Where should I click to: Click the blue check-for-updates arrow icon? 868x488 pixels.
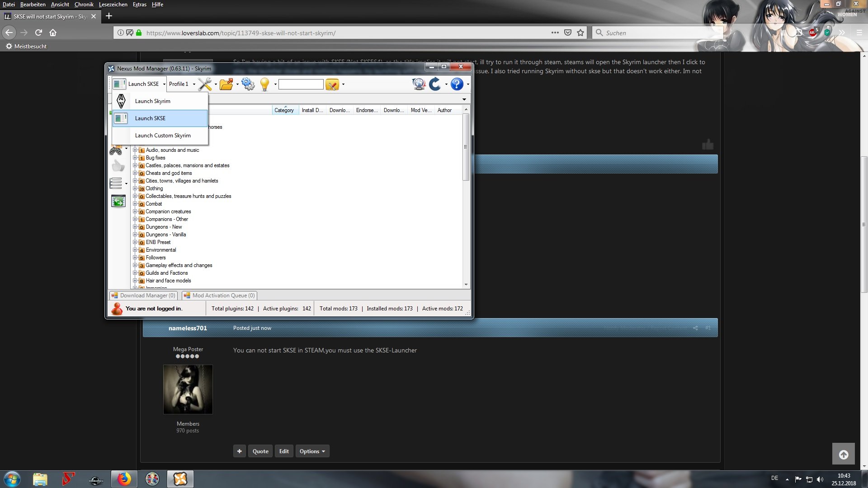[435, 84]
